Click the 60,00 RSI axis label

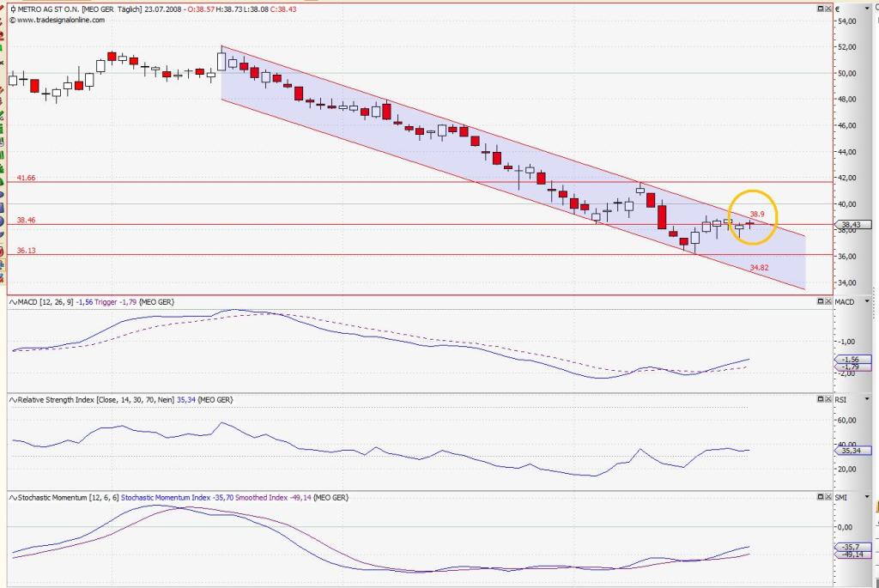846,421
